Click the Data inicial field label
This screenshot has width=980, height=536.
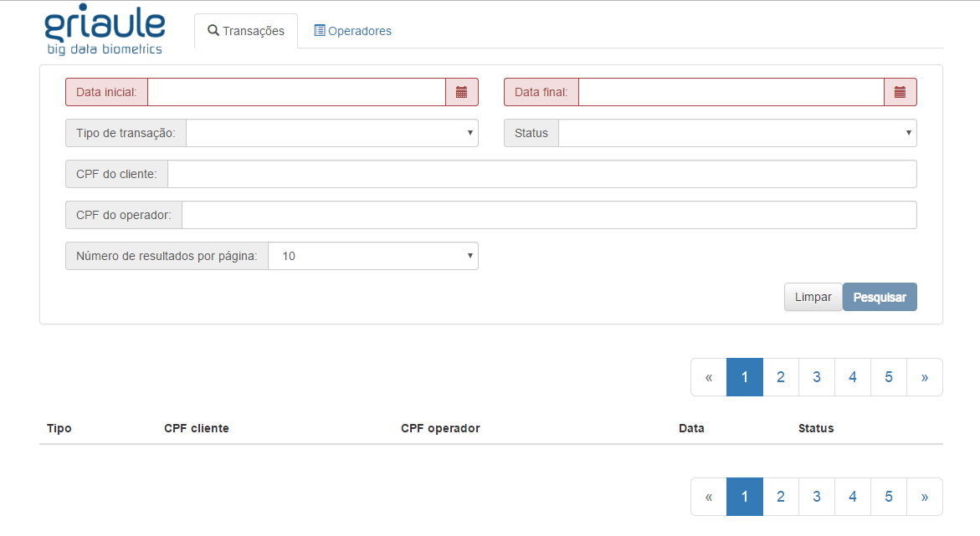pyautogui.click(x=107, y=93)
